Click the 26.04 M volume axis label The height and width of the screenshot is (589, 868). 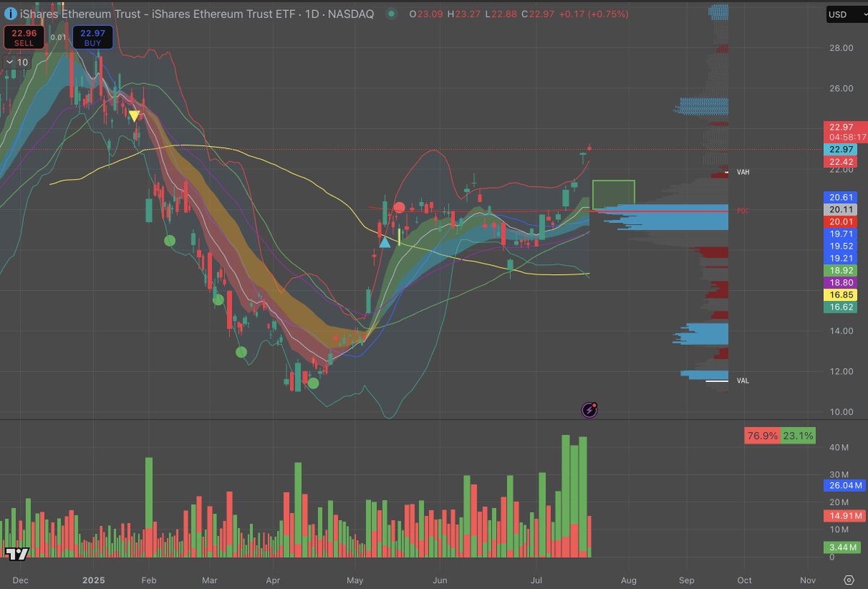[844, 486]
